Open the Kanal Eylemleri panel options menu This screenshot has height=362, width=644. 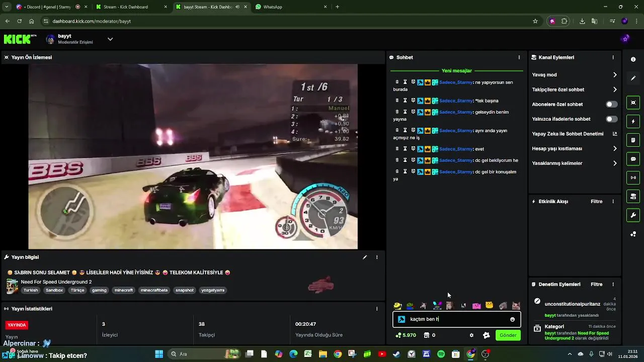[x=613, y=57]
